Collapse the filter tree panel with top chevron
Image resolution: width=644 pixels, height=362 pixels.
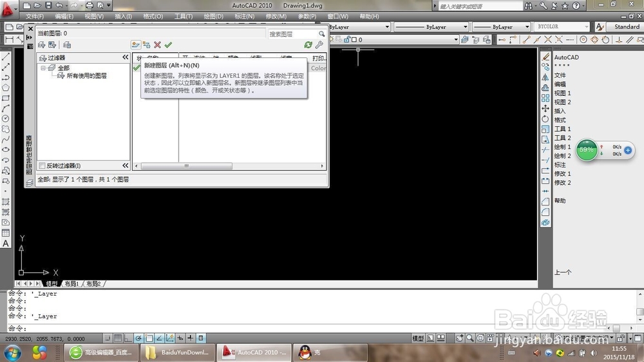[x=126, y=57]
